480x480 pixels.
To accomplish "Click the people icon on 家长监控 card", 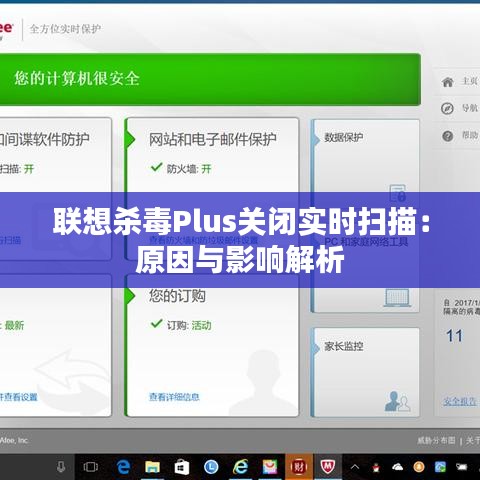I will [x=397, y=401].
